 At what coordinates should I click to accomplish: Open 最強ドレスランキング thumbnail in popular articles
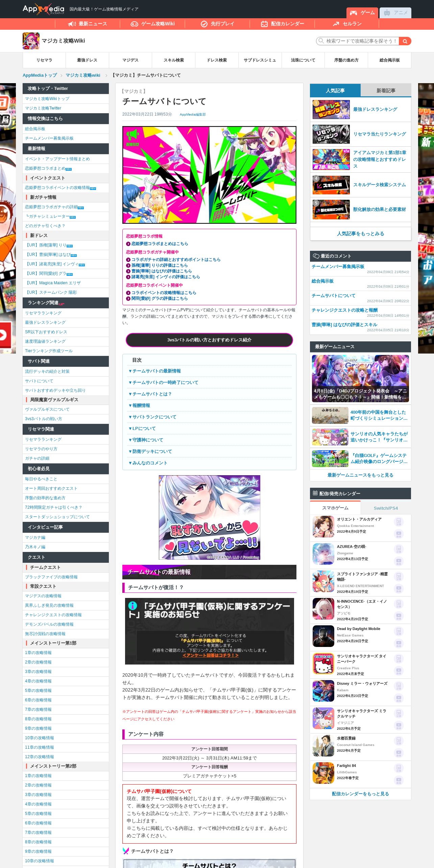click(331, 110)
